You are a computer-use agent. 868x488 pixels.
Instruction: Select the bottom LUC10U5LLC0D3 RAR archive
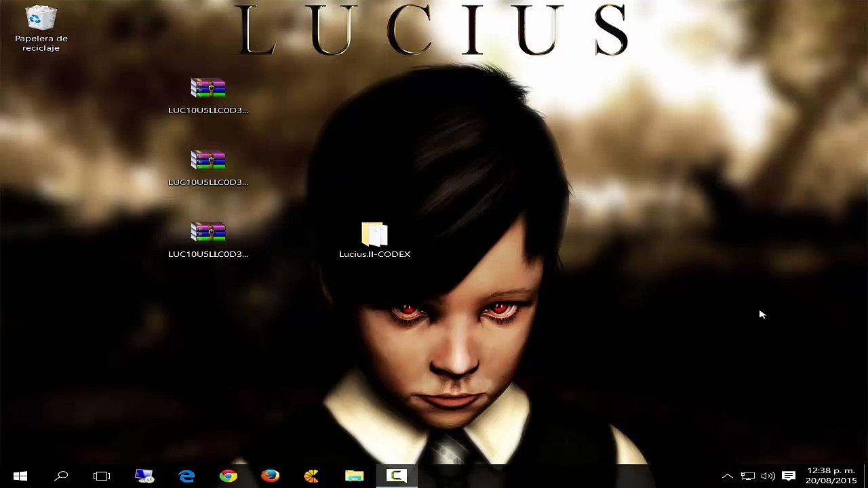pos(208,240)
